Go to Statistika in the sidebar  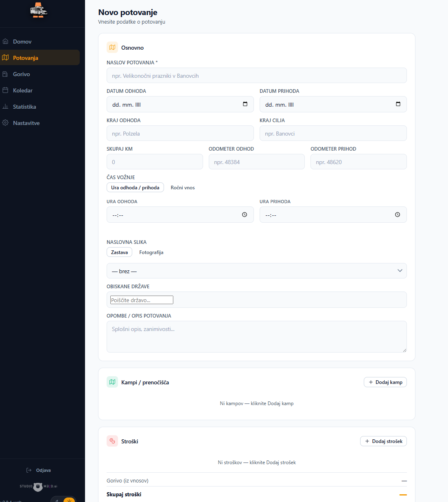pos(24,107)
